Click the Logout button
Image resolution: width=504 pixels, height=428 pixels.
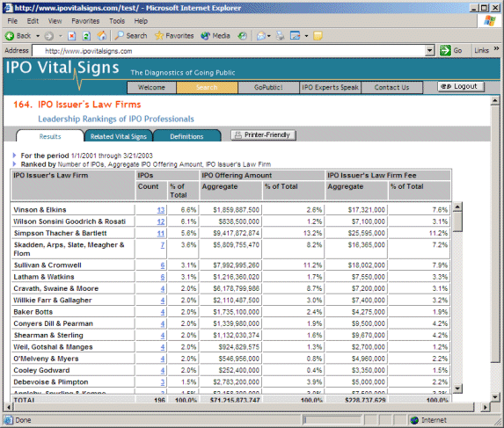pyautogui.click(x=461, y=86)
